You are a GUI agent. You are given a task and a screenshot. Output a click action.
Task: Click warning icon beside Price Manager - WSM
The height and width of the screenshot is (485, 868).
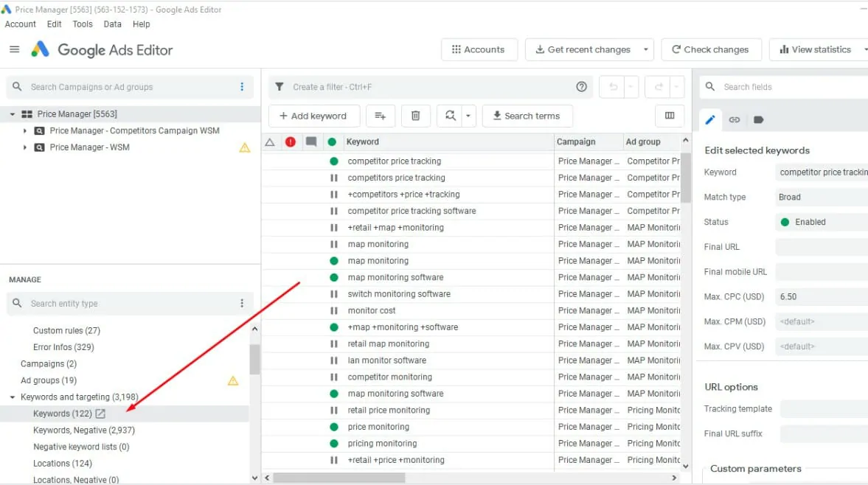click(245, 147)
